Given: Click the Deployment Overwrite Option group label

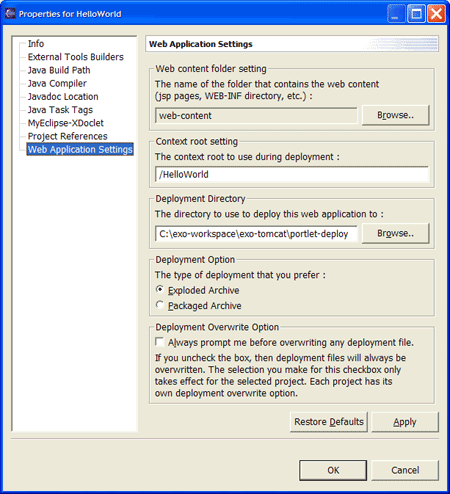Looking at the screenshot, I should (217, 327).
